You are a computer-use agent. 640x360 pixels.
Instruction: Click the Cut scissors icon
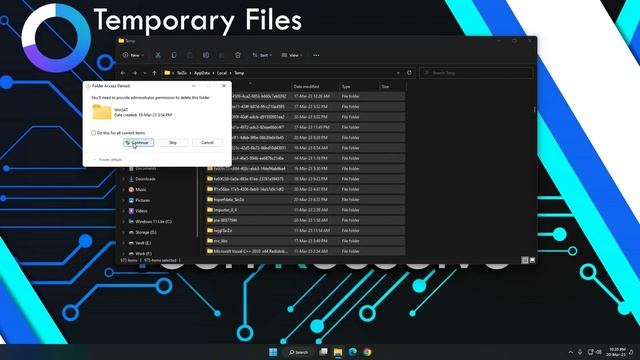coord(158,55)
